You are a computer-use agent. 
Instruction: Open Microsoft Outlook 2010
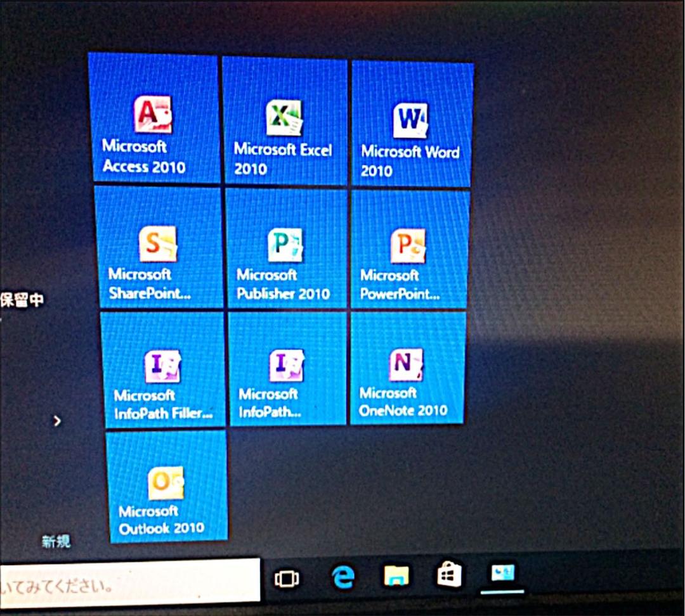tap(167, 488)
